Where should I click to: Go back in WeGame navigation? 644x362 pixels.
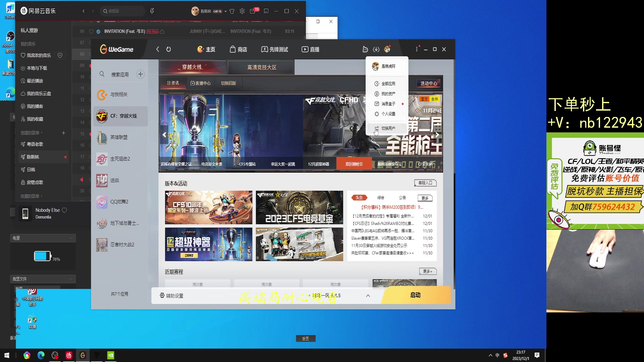point(158,49)
